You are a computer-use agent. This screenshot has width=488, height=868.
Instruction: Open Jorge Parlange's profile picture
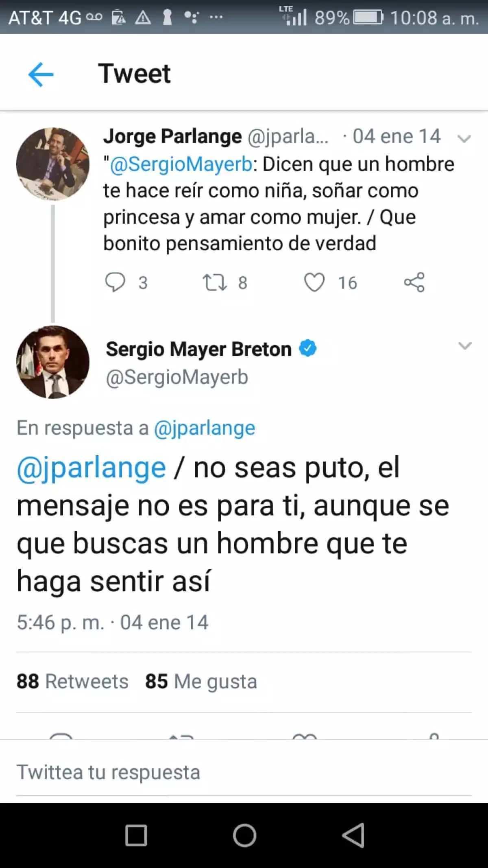pos(53,164)
